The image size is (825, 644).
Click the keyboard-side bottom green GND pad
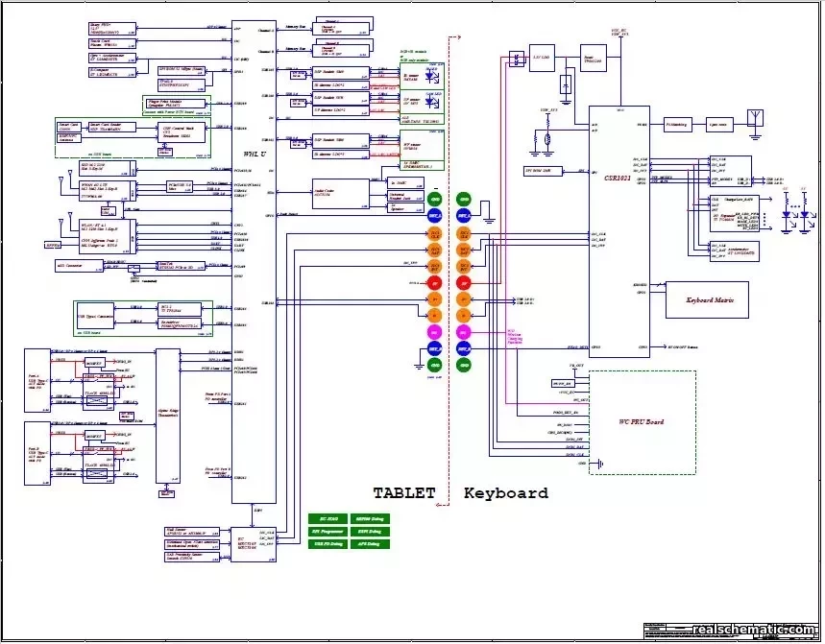464,365
